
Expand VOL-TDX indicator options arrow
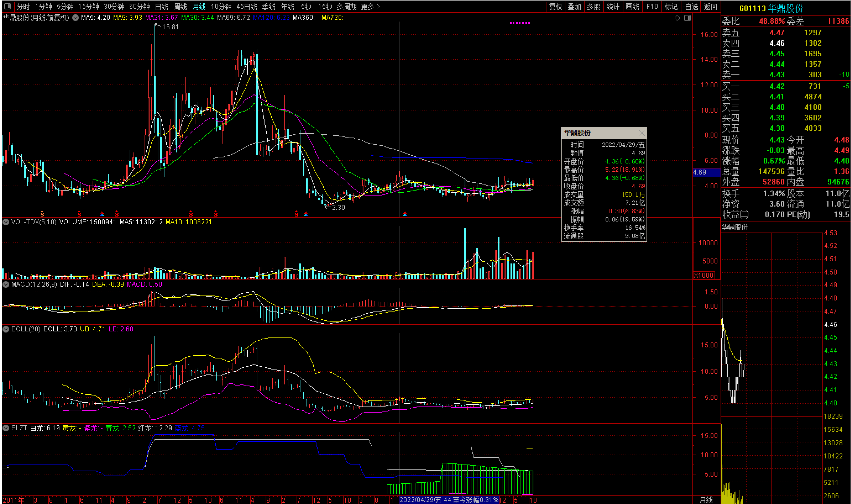pyautogui.click(x=6, y=222)
